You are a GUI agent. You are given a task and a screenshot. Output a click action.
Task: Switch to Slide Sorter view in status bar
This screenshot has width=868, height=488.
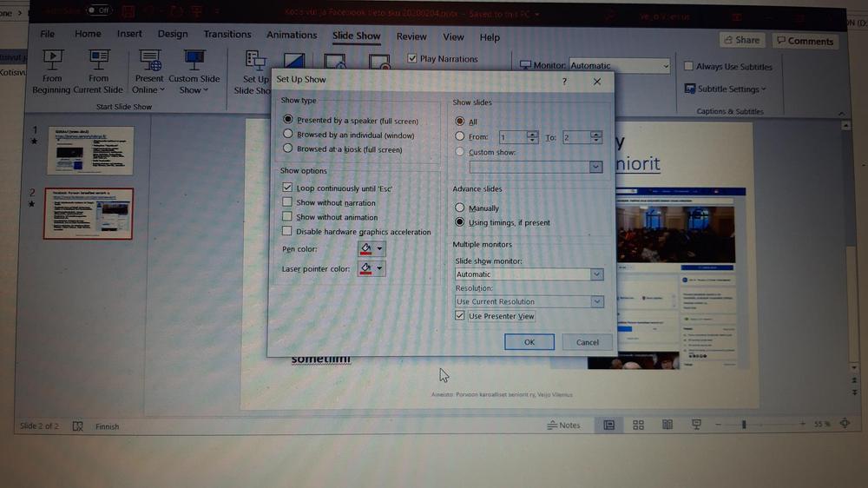point(638,425)
